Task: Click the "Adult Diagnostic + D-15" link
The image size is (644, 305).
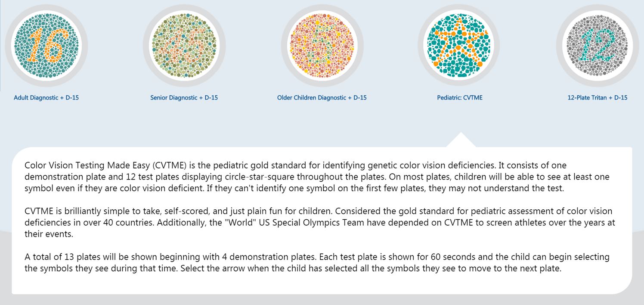Action: [x=46, y=98]
